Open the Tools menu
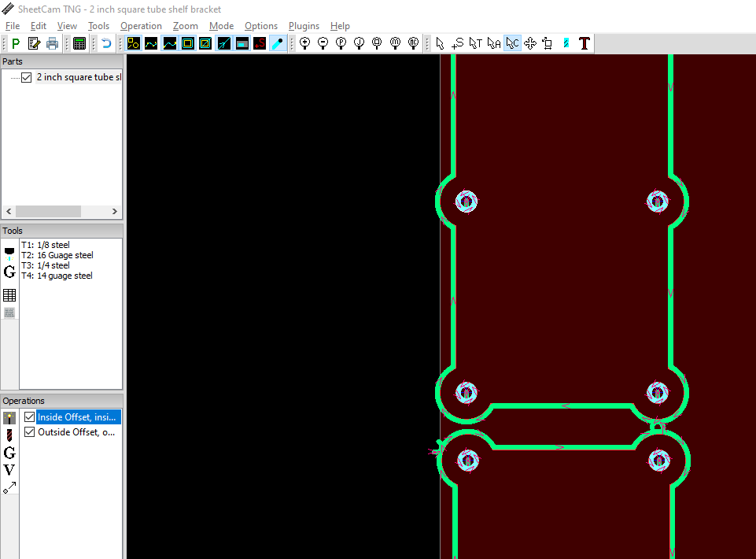756x559 pixels. point(98,26)
